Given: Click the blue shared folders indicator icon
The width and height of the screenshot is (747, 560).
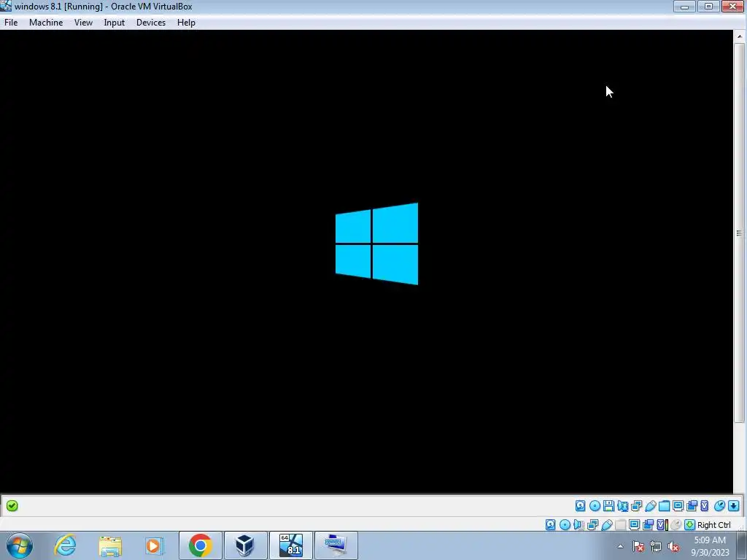Looking at the screenshot, I should 664,506.
